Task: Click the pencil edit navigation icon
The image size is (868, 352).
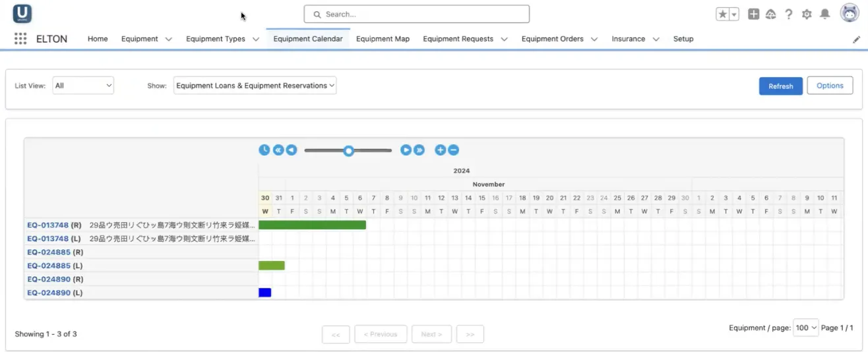Action: coord(856,40)
